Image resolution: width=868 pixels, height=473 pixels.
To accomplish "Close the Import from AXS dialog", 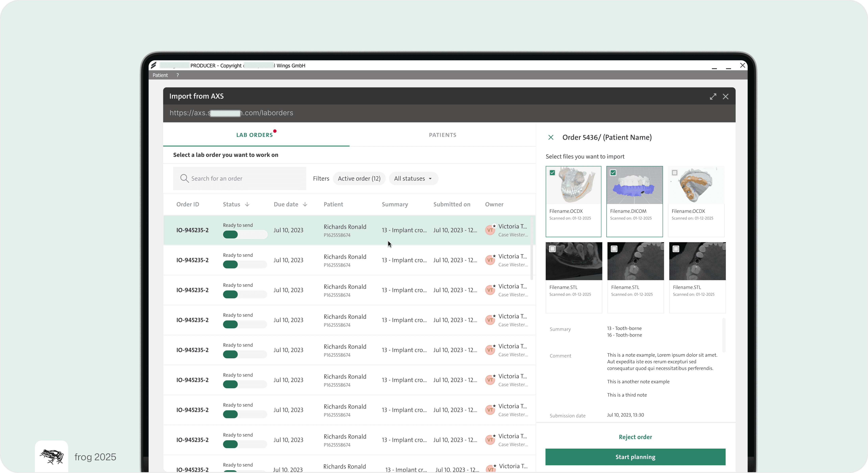I will [x=725, y=97].
